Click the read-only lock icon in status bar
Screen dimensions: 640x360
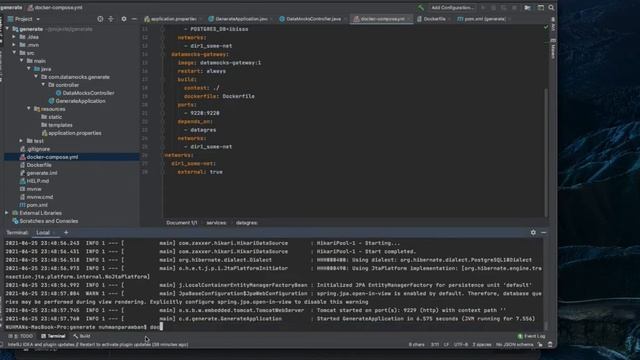(x=540, y=345)
